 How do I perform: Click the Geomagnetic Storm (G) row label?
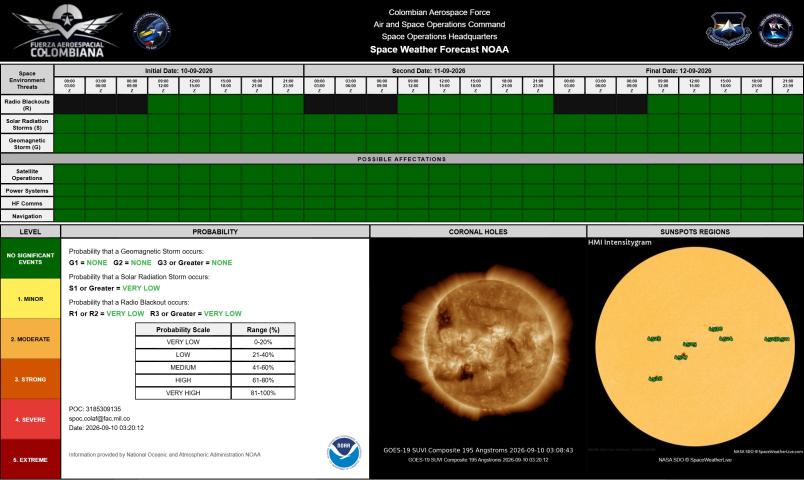[x=27, y=144]
